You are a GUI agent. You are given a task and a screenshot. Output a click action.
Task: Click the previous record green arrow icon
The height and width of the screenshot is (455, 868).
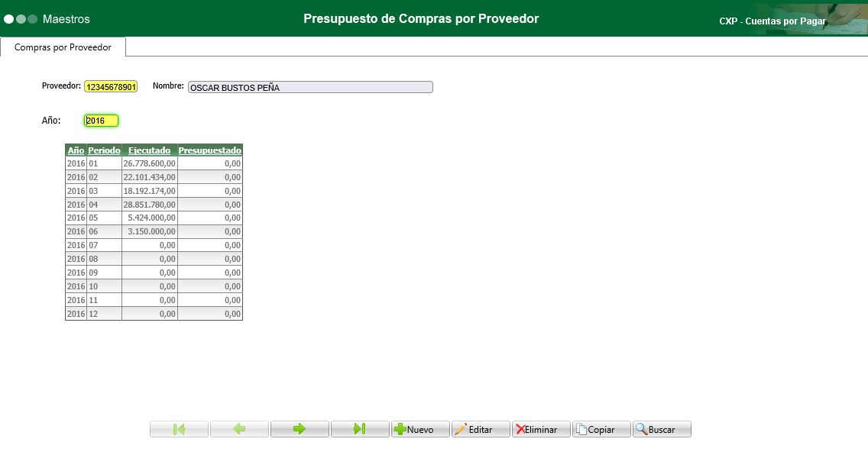239,428
